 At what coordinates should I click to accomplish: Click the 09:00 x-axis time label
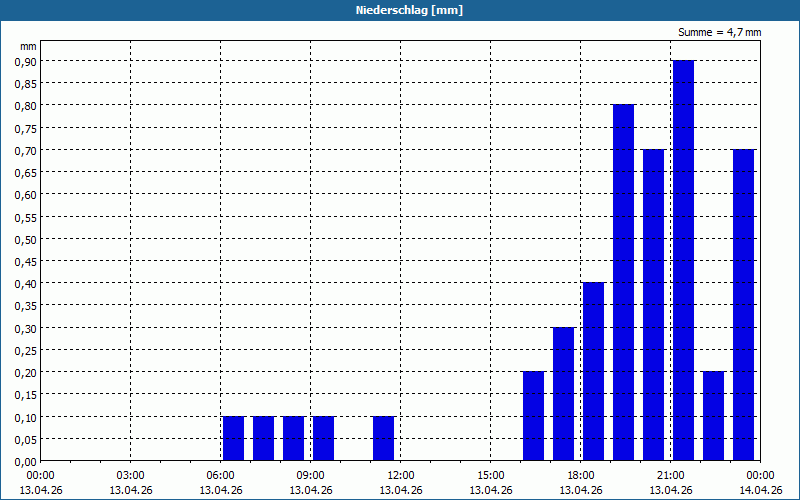pyautogui.click(x=311, y=476)
